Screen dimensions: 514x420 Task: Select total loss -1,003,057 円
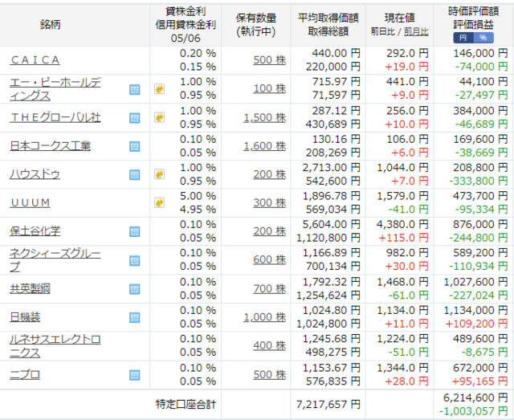pos(473,411)
